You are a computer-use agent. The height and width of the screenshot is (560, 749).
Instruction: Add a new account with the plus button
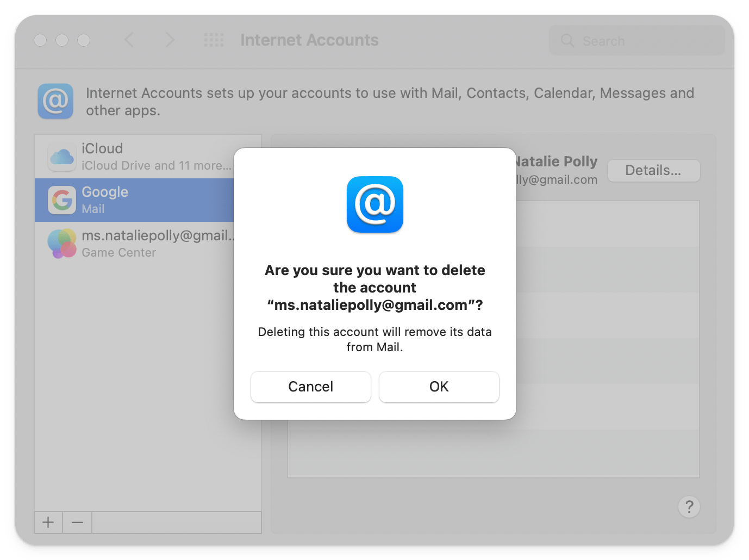(x=48, y=522)
